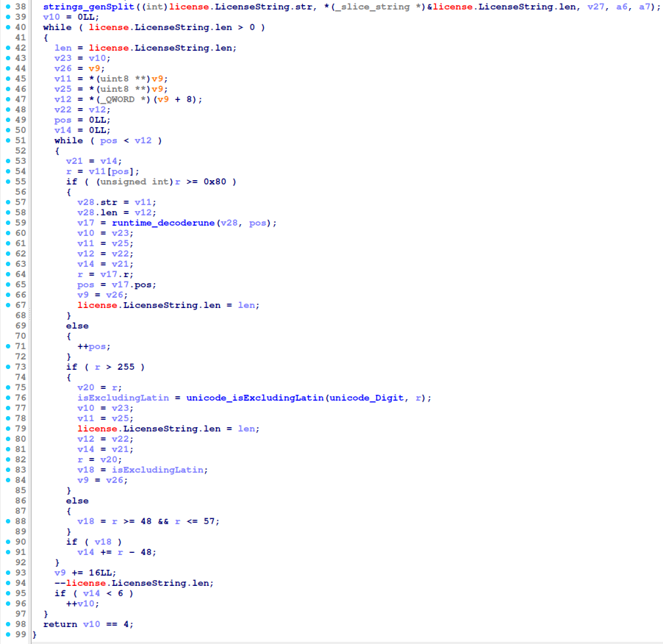Image resolution: width=663 pixels, height=644 pixels.
Task: Select the runtime_decoderune call
Action: 163,223
